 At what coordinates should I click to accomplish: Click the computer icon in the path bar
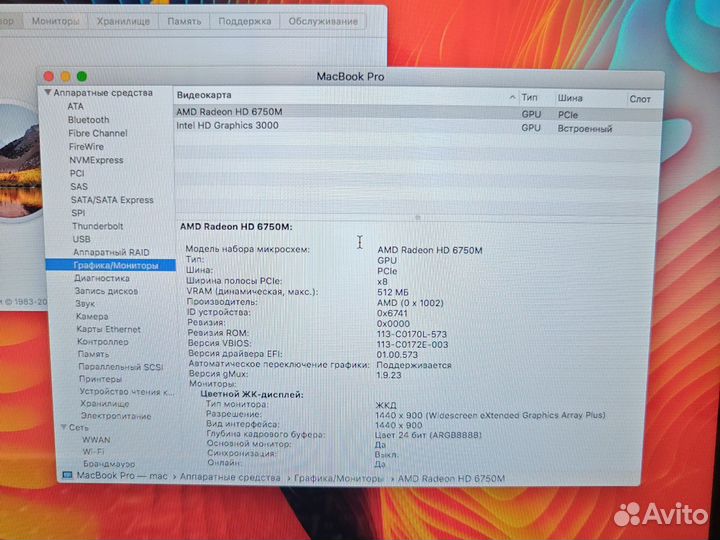[x=67, y=475]
